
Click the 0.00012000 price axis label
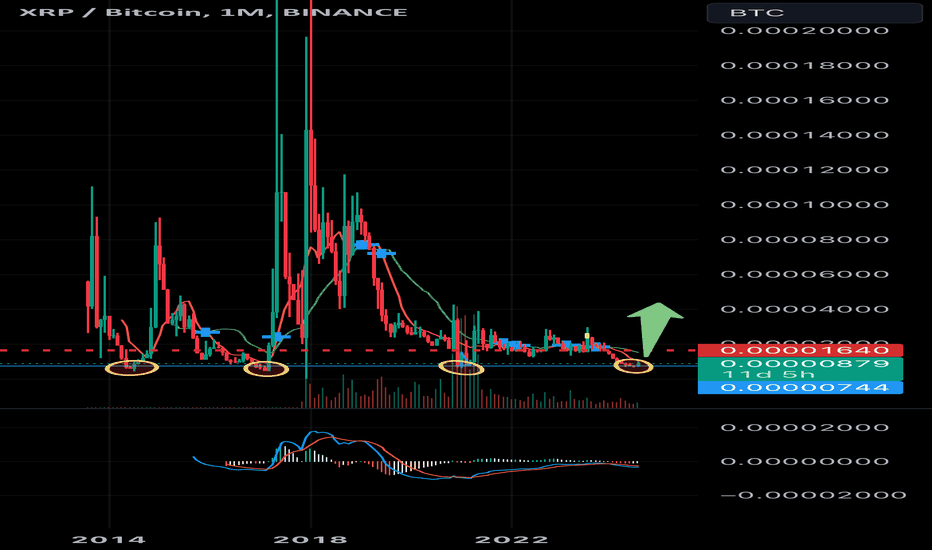tap(805, 169)
